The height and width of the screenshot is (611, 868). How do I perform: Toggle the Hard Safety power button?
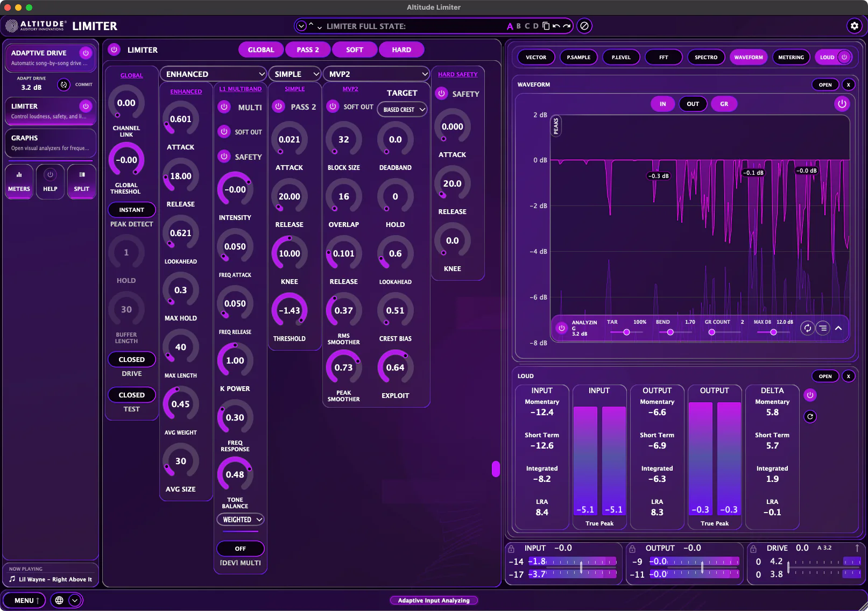point(441,94)
